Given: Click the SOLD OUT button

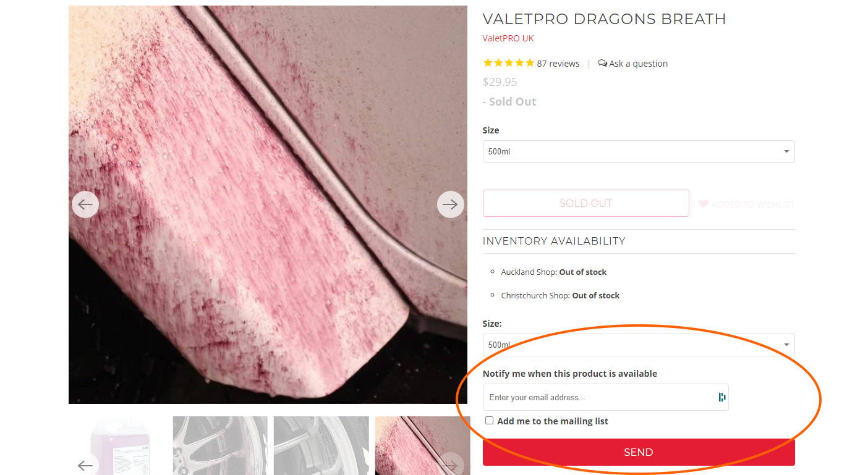Looking at the screenshot, I should coord(585,203).
